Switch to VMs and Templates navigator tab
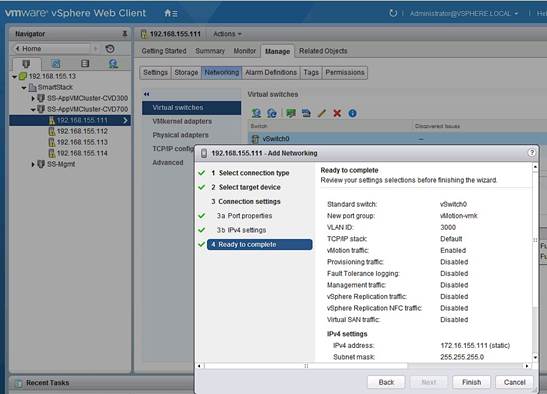This screenshot has height=394, width=547. click(x=56, y=64)
